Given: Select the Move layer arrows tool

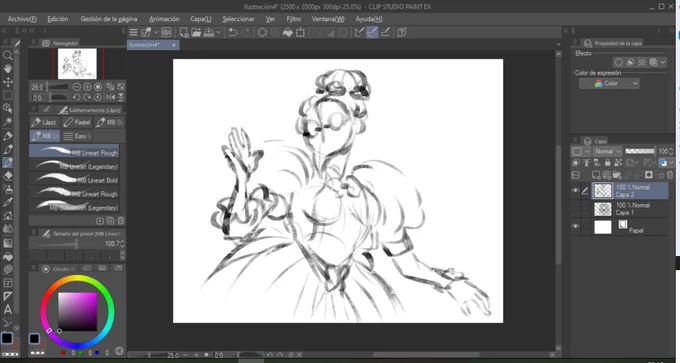Looking at the screenshot, I should click(7, 82).
